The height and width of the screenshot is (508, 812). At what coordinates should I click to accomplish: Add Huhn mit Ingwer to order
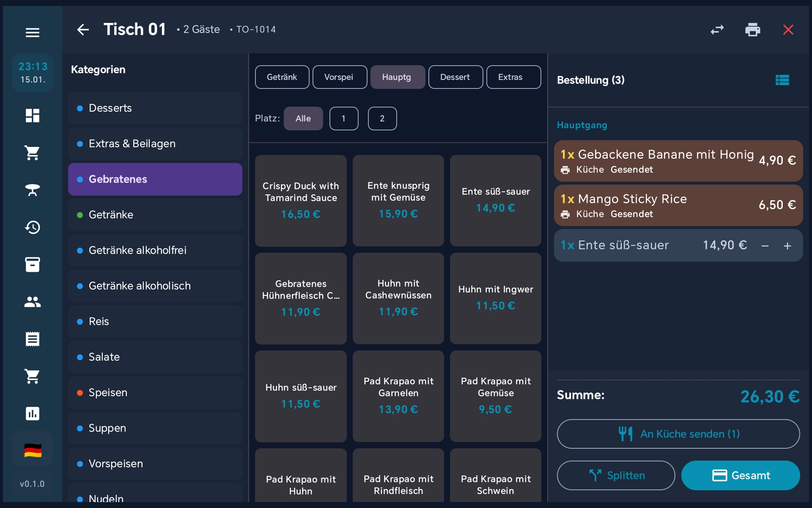pos(495,298)
